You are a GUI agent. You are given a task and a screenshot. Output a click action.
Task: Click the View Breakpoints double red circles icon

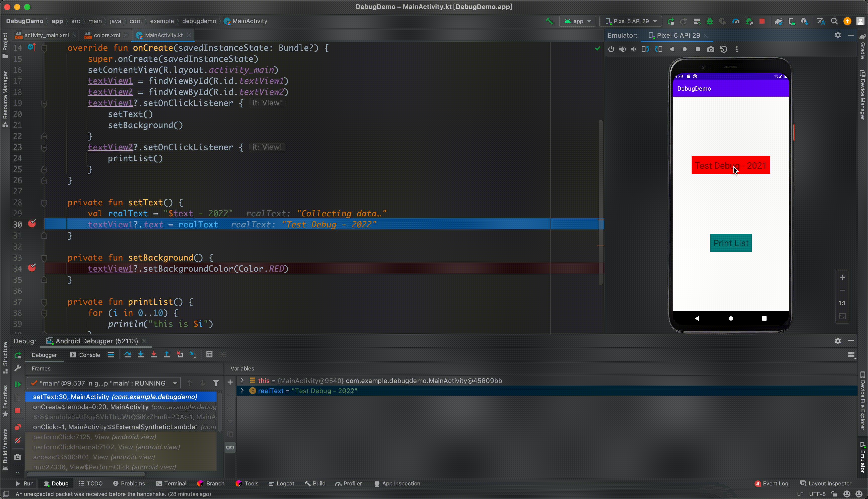point(18,427)
